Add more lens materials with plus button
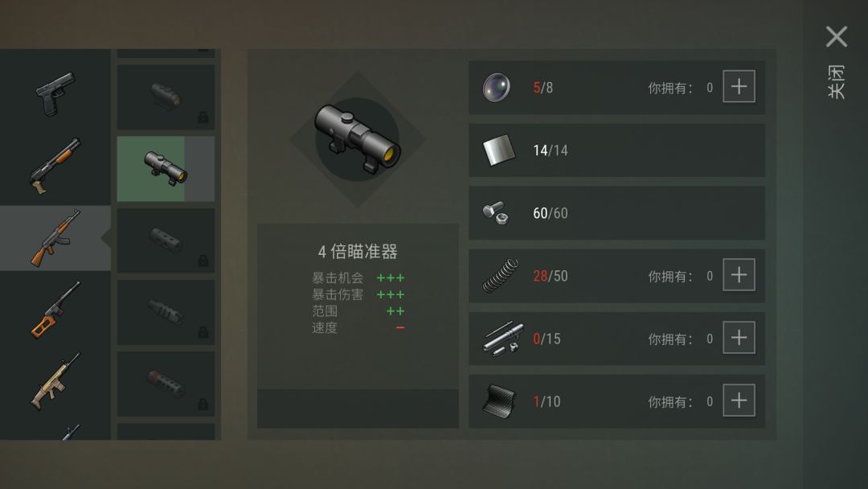The height and width of the screenshot is (489, 868). (739, 86)
